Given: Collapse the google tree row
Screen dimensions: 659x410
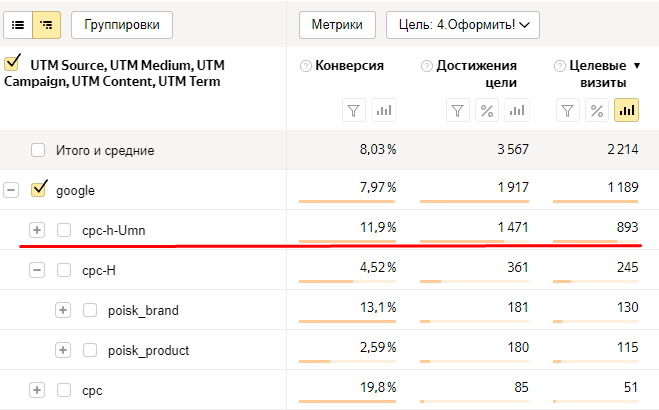Looking at the screenshot, I should pos(11,190).
